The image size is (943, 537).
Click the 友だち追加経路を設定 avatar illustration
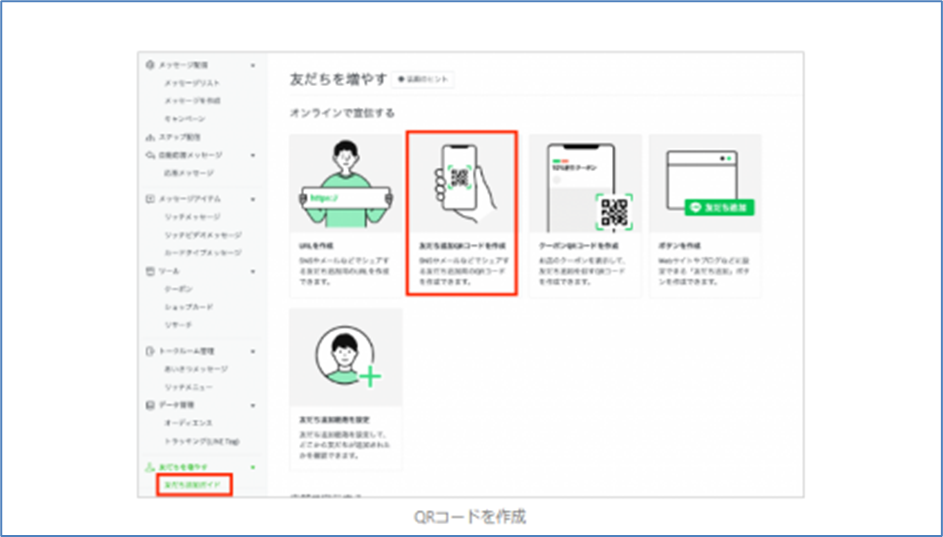[346, 358]
